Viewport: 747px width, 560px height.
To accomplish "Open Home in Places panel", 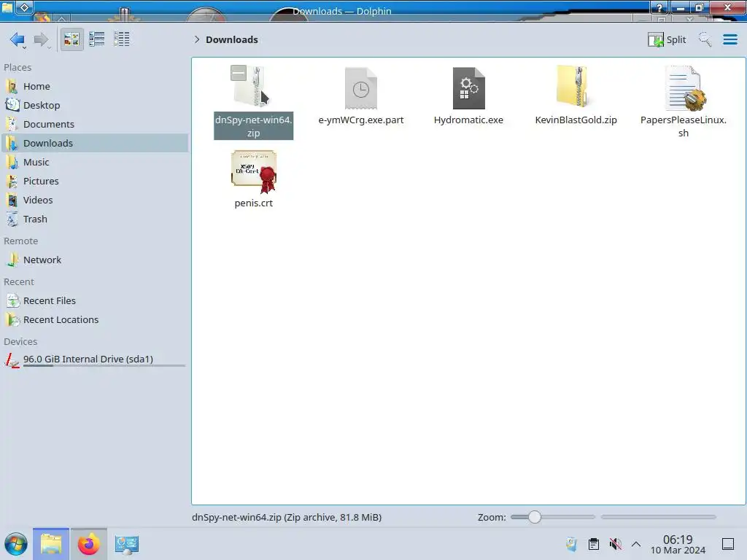I will 96,86.
